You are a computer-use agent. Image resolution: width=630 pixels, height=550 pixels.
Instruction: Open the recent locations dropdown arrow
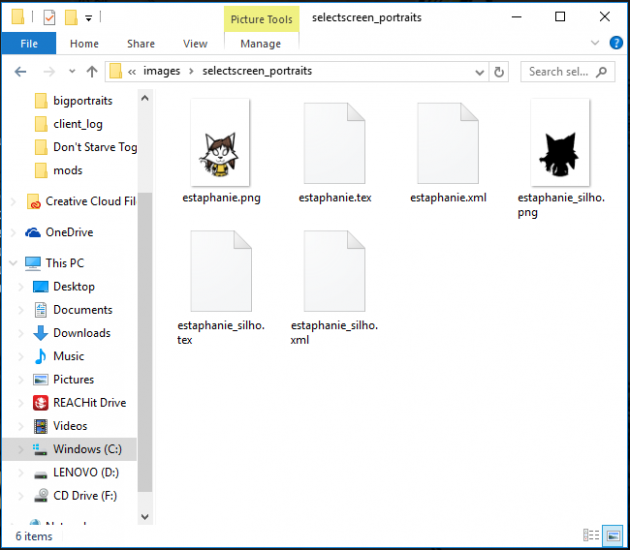point(72,72)
